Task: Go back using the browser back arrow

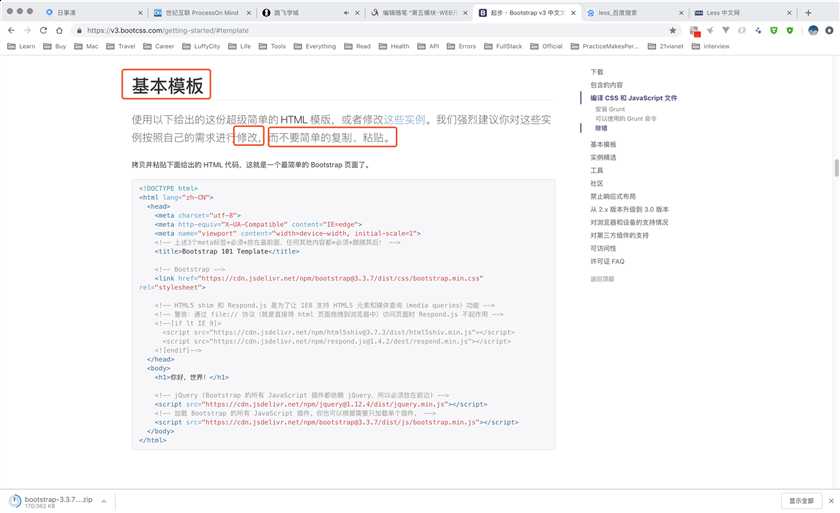Action: pyautogui.click(x=11, y=31)
